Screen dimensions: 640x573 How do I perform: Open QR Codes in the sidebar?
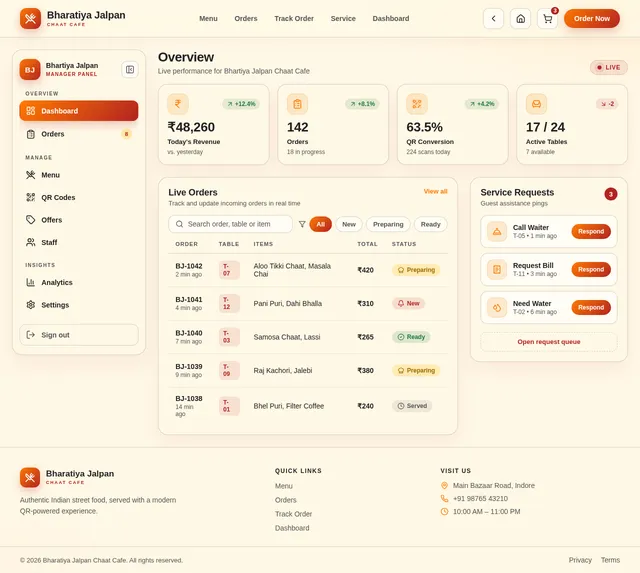click(x=79, y=197)
